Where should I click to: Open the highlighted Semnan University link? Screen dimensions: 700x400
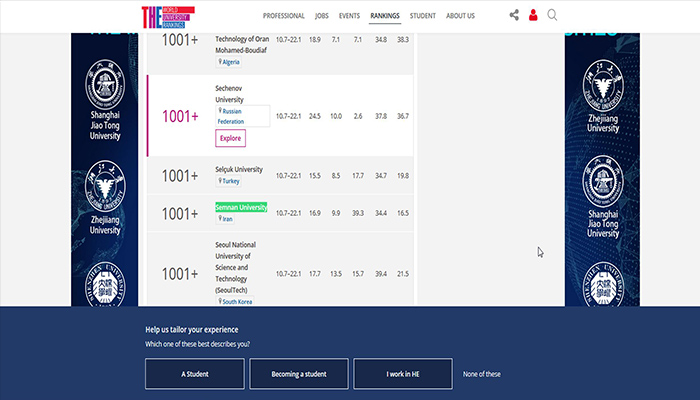click(241, 207)
